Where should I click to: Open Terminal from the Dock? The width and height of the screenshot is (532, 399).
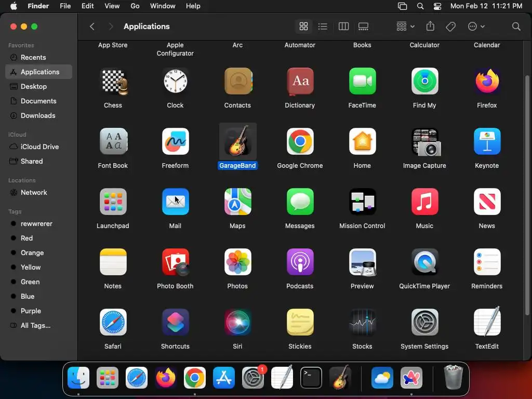point(311,378)
